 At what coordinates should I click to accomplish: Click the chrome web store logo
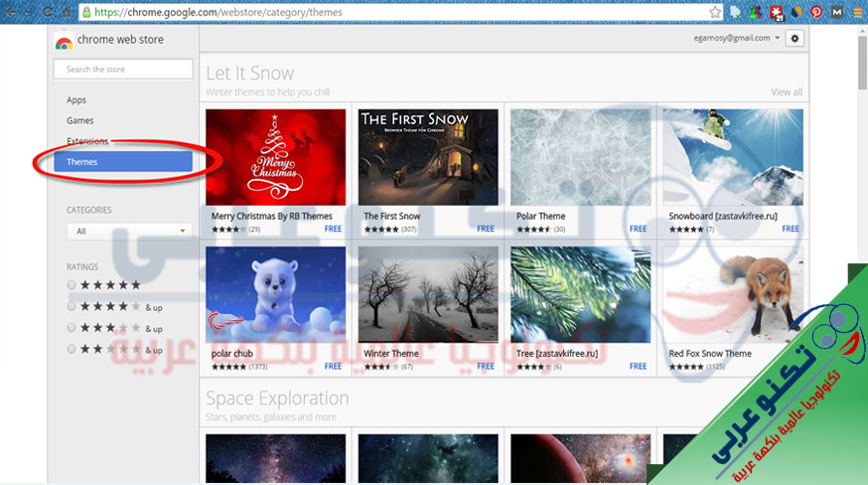pos(64,41)
